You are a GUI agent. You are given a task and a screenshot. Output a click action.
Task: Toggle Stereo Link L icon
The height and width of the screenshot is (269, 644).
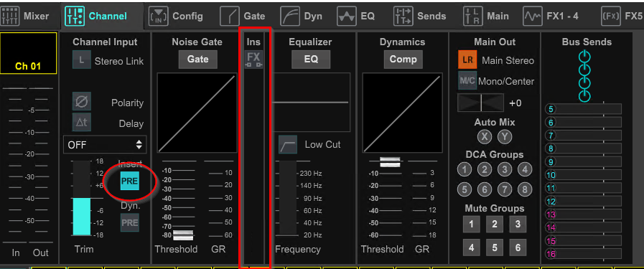pos(82,60)
